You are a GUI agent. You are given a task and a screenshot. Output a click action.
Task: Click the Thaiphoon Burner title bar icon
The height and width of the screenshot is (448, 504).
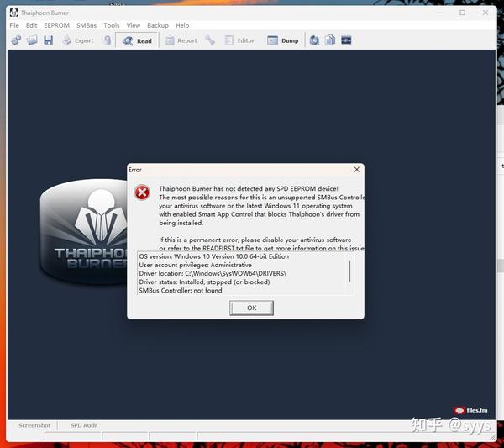click(13, 13)
